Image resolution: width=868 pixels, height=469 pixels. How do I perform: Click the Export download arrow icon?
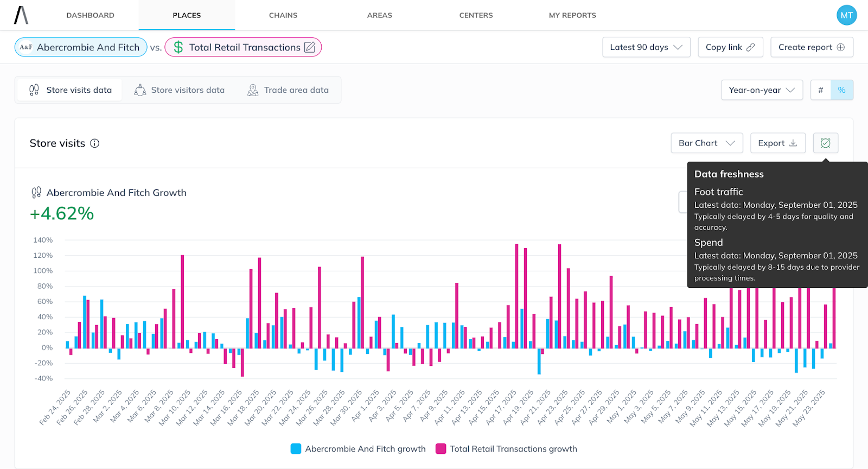pos(793,143)
